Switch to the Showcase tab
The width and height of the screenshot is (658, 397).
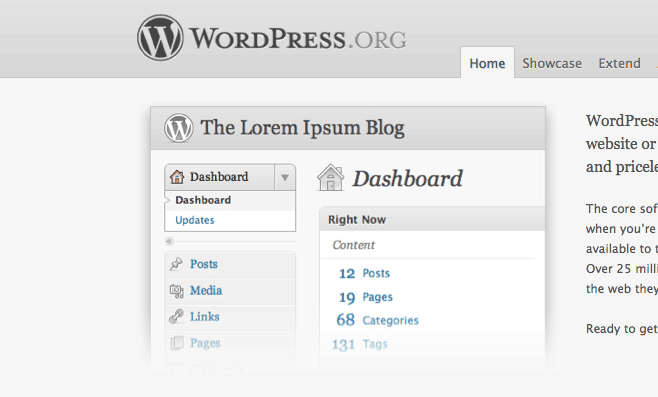[x=552, y=63]
